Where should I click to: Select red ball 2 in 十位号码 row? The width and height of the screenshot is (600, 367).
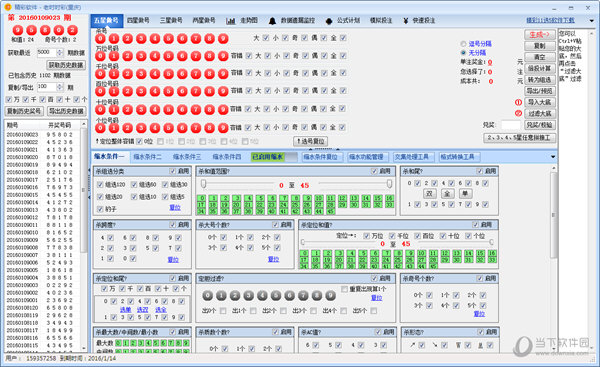[127, 109]
